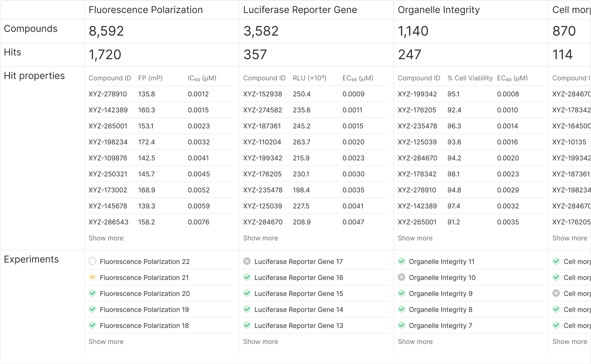Click the Organelle Integrity EC50 (µM) column header

pos(512,78)
